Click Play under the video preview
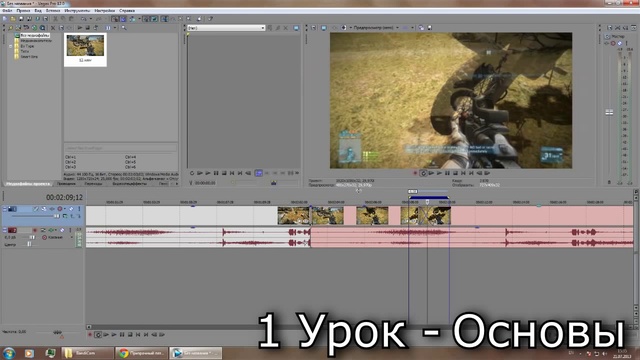The height and width of the screenshot is (360, 640). [439, 173]
